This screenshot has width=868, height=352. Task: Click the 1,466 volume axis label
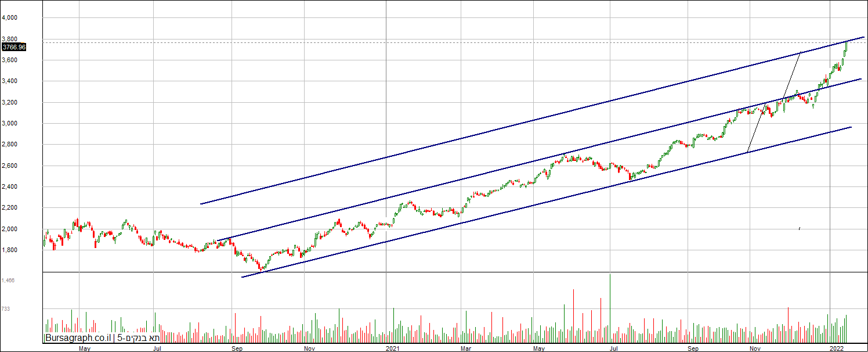8,281
